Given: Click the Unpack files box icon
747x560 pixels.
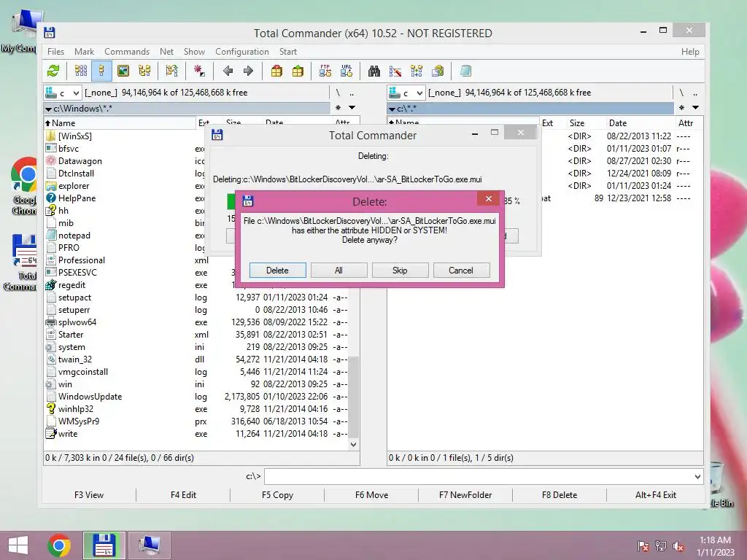Looking at the screenshot, I should 298,71.
